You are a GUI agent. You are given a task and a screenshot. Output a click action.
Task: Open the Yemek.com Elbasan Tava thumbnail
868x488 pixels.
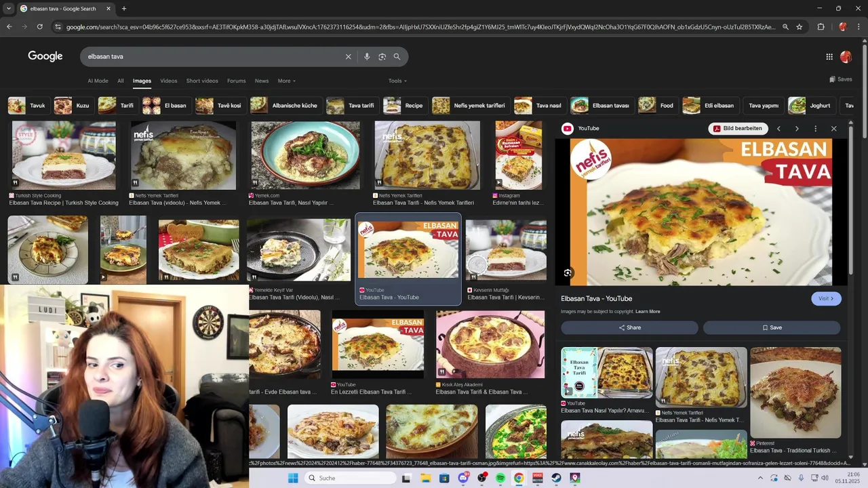pos(306,155)
